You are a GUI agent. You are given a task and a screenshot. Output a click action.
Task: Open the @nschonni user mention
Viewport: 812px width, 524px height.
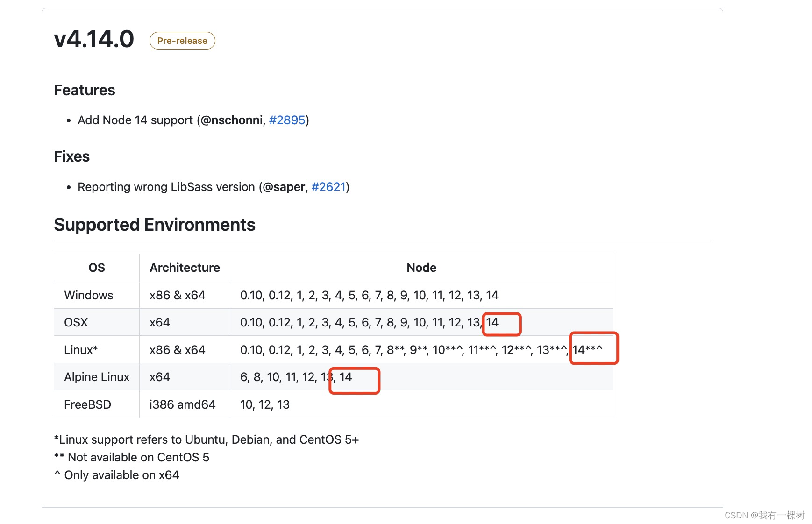[232, 120]
